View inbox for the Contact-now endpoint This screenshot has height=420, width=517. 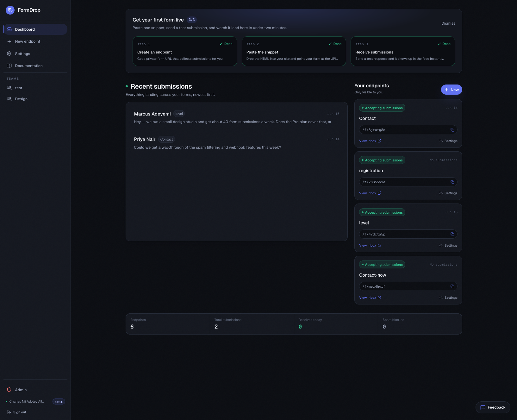click(x=370, y=298)
